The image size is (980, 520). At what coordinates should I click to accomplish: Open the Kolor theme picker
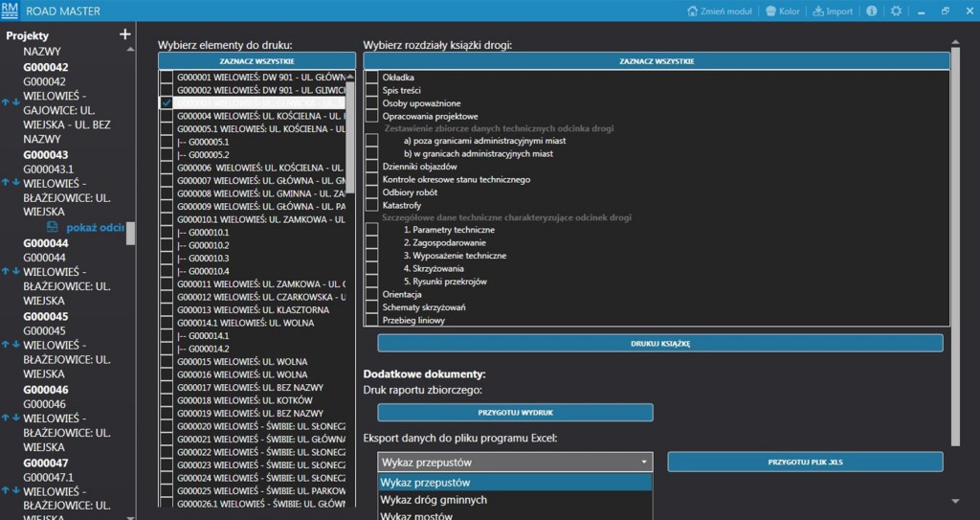pos(783,11)
